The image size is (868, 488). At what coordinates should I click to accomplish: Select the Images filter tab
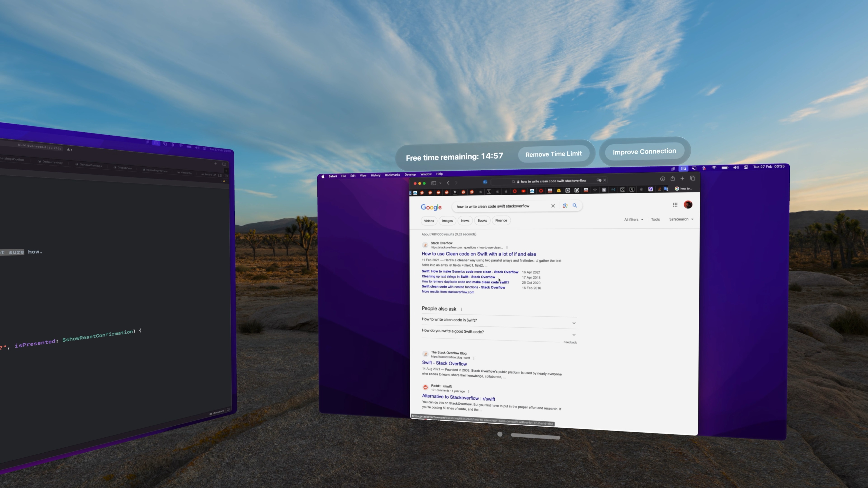(x=447, y=221)
